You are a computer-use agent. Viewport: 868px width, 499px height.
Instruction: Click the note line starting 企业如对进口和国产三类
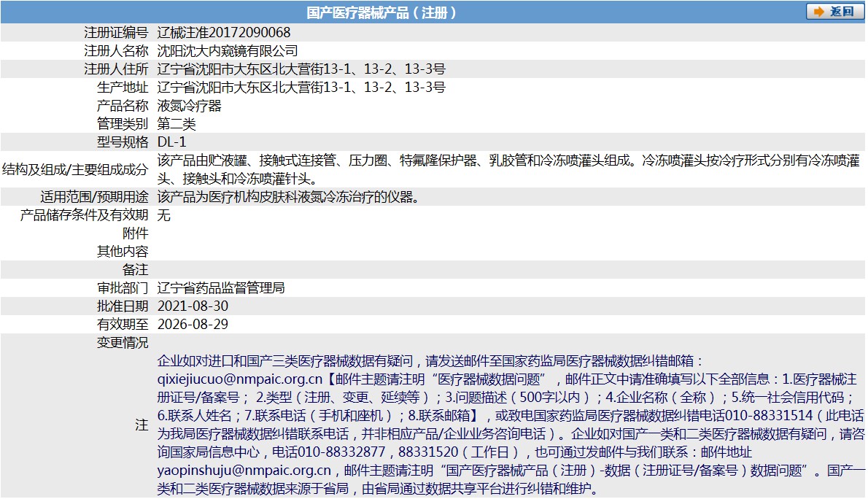[x=430, y=361]
